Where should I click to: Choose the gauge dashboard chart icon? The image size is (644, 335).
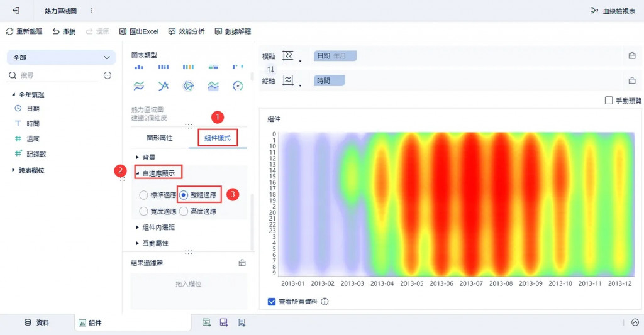point(238,86)
